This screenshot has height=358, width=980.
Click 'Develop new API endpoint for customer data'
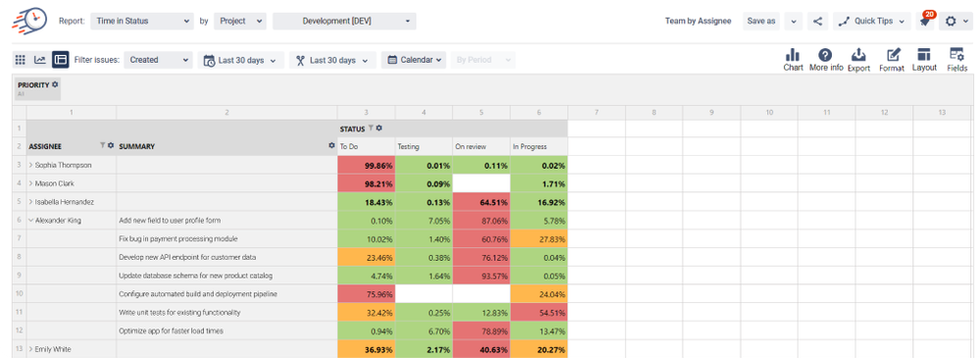tap(186, 257)
